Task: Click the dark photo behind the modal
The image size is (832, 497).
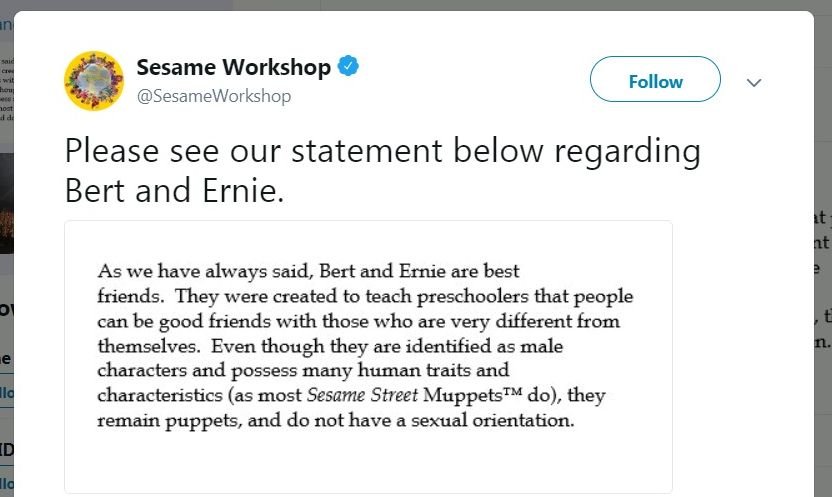Action: [x=7, y=203]
